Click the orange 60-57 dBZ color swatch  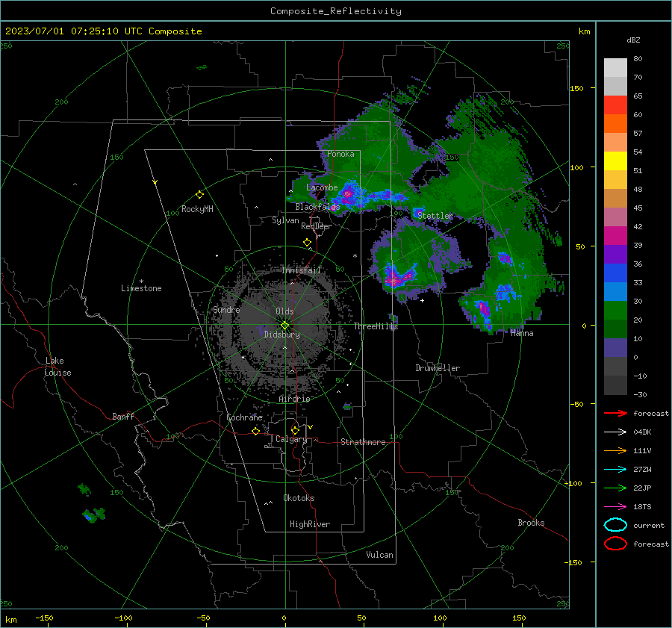click(x=615, y=123)
